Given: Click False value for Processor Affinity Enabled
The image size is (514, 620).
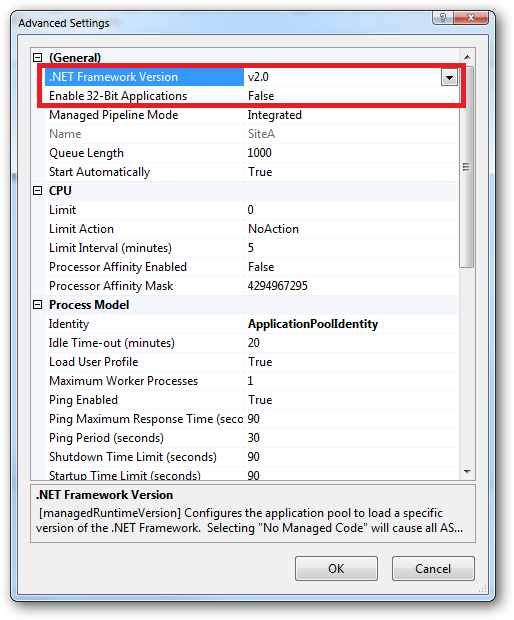Looking at the screenshot, I should [x=261, y=267].
